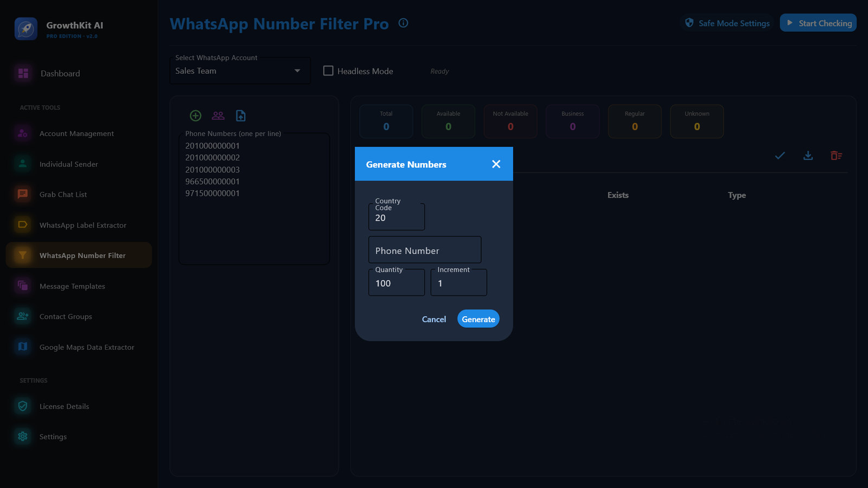Screen dimensions: 868x488
Task: Click the Quantity input field
Action: click(x=397, y=282)
